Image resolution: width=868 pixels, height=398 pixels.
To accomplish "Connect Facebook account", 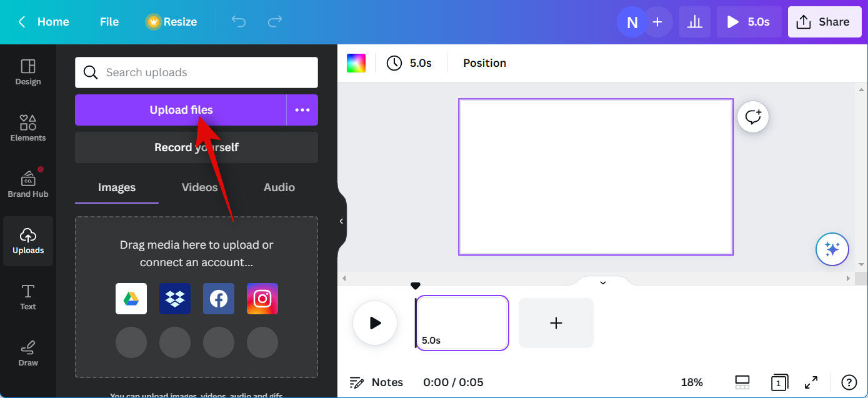I will [x=219, y=299].
